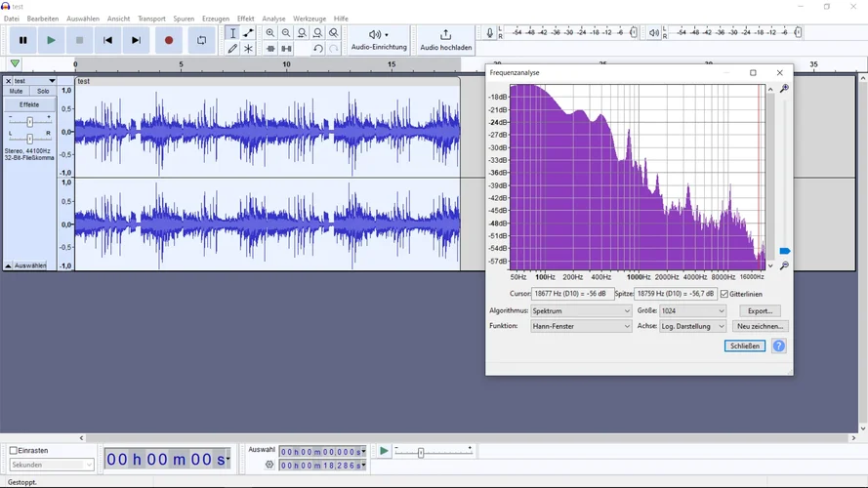This screenshot has width=868, height=488.
Task: Open the Sekunden snapping unit dropdown
Action: (52, 465)
